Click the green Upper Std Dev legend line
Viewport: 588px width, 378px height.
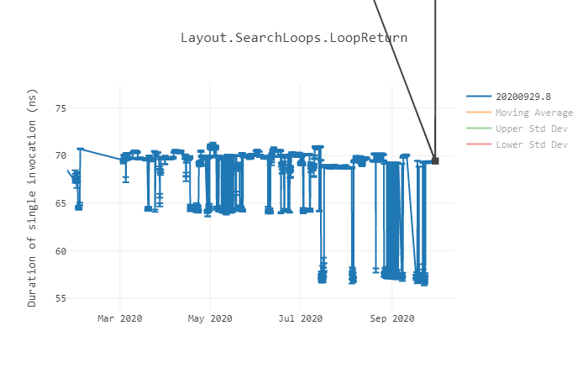pyautogui.click(x=479, y=129)
